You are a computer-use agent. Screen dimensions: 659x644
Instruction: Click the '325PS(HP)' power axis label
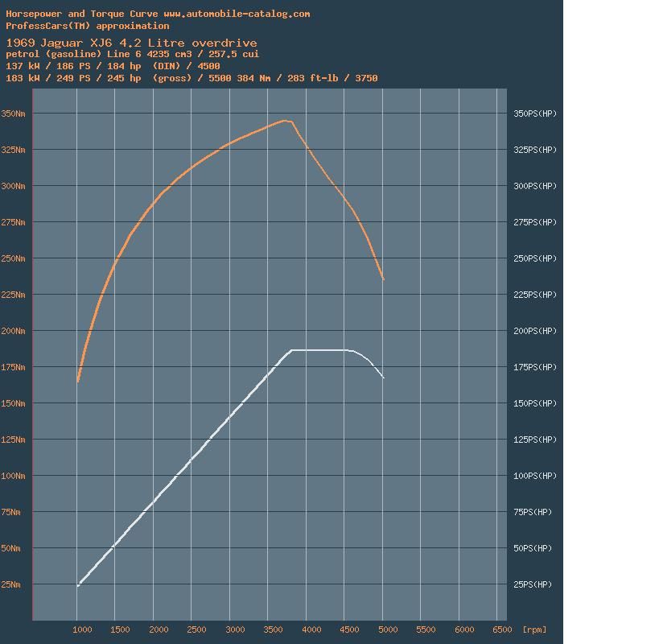(x=535, y=150)
